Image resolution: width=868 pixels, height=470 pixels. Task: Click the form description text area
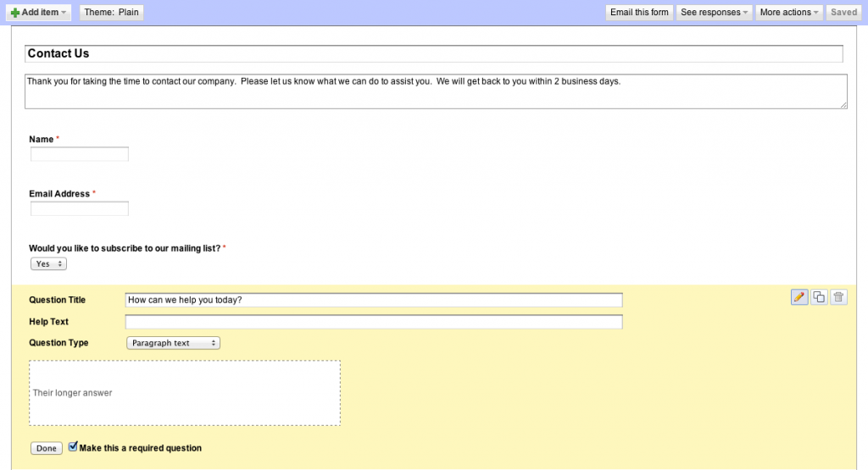(436, 91)
